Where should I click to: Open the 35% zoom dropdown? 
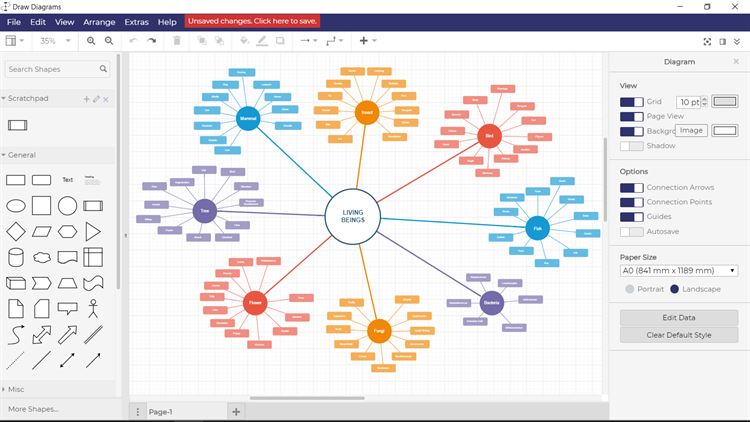55,41
